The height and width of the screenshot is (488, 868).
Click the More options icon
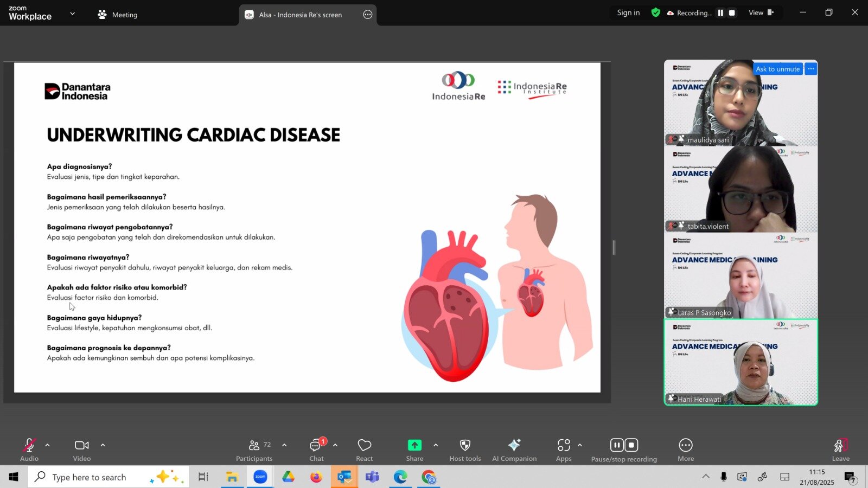tap(686, 445)
